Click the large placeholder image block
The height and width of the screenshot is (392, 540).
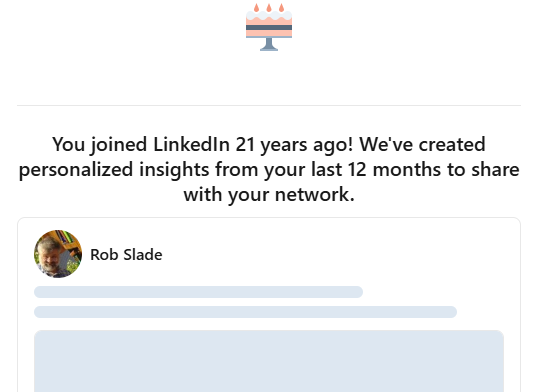[269, 361]
